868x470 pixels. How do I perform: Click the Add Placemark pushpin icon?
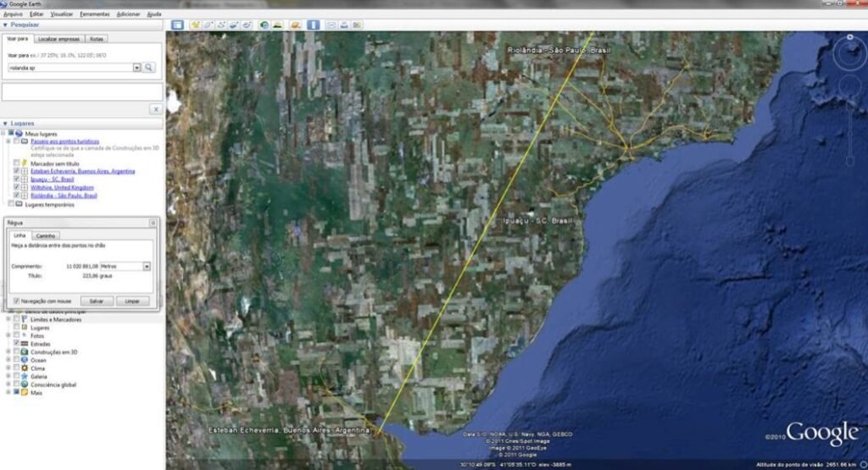195,25
